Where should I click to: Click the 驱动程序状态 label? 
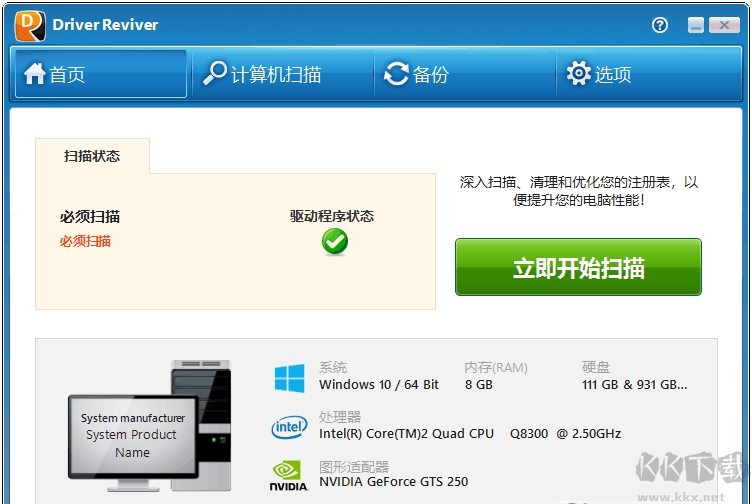(x=332, y=216)
